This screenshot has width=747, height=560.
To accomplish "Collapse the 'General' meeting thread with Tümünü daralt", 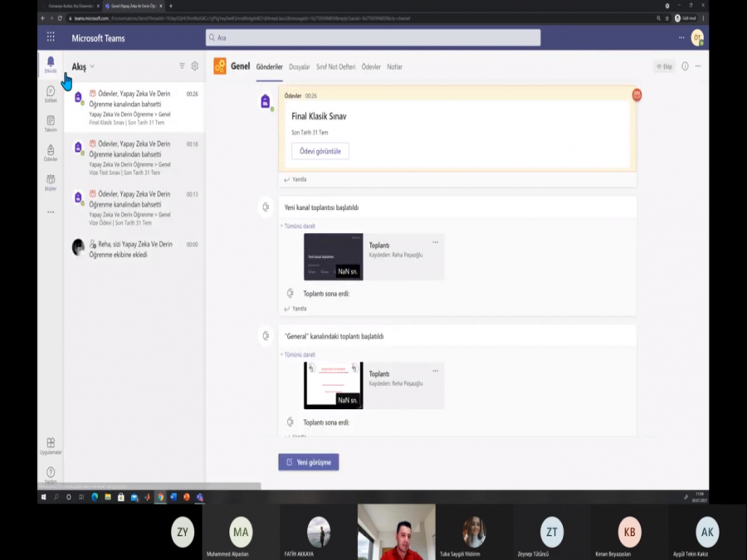I will (x=299, y=354).
